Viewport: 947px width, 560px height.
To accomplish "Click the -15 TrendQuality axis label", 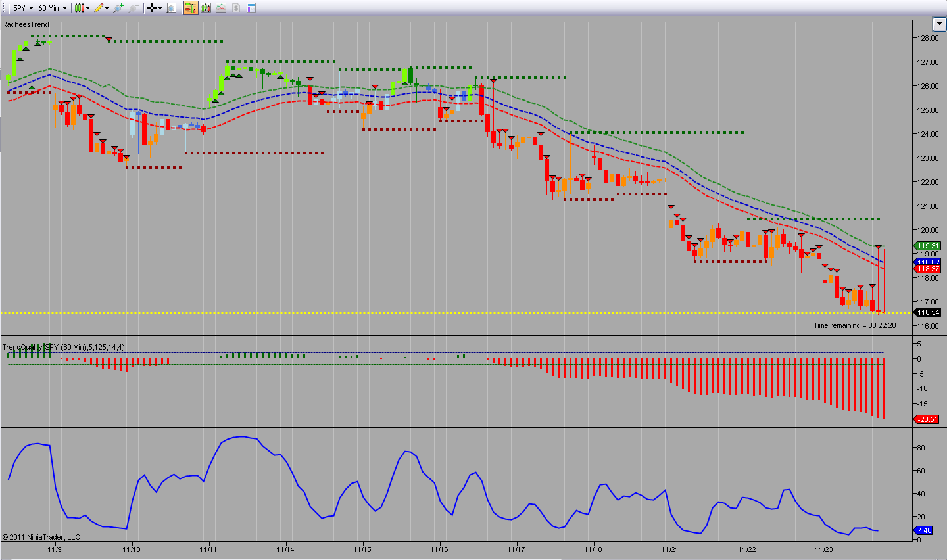I will (922, 404).
